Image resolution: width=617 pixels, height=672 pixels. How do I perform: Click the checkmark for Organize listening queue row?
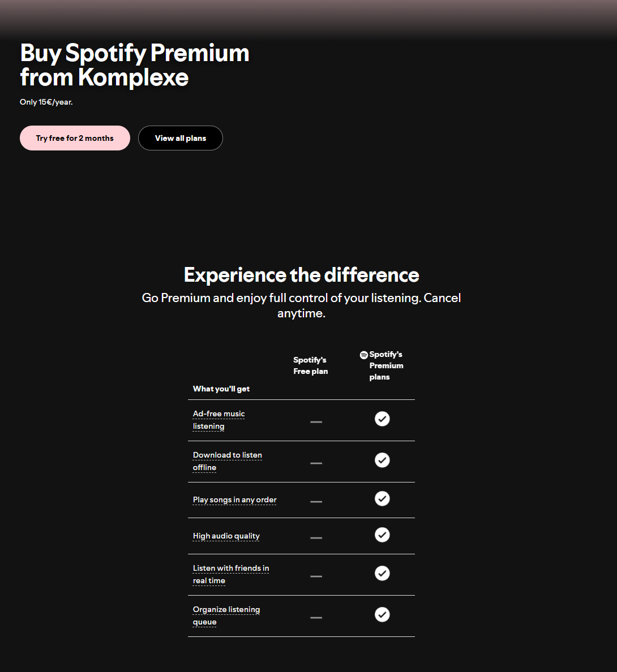[x=382, y=614]
